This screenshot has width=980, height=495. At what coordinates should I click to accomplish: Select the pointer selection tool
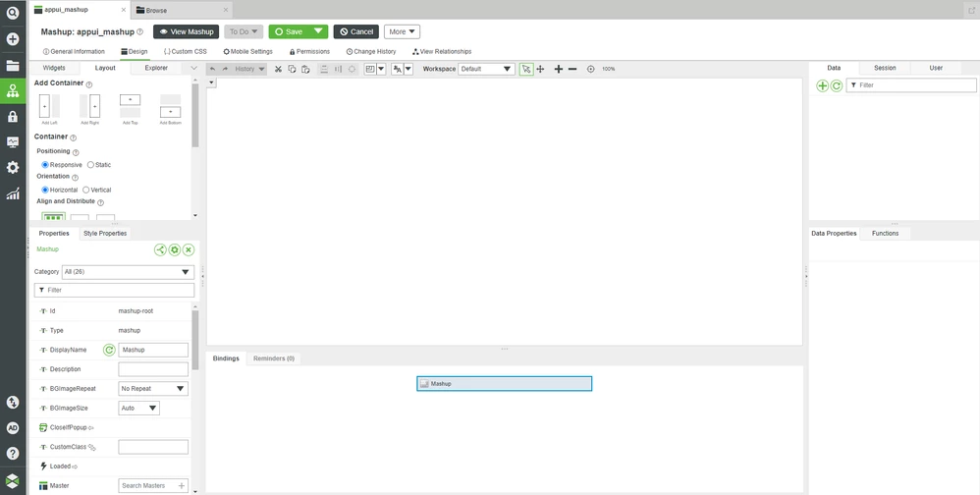[526, 69]
